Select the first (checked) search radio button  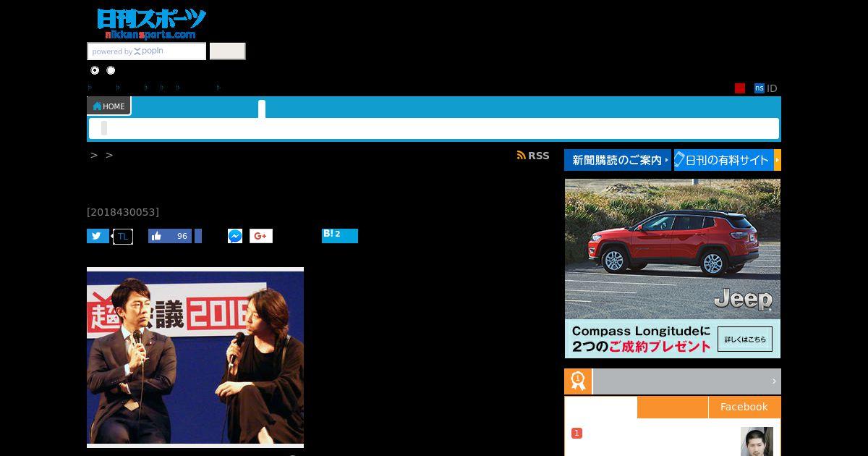tap(95, 70)
